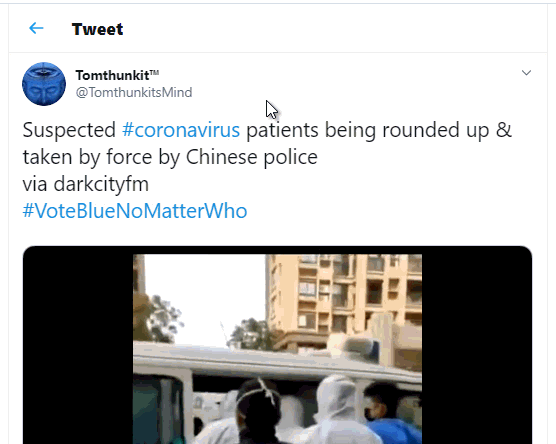Click the 'taken by force by Chinese police' line
This screenshot has height=444, width=556.
click(170, 157)
